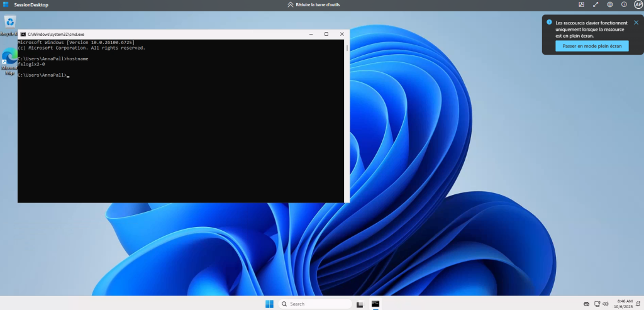
Task: Open the session settings gear icon
Action: pos(609,4)
